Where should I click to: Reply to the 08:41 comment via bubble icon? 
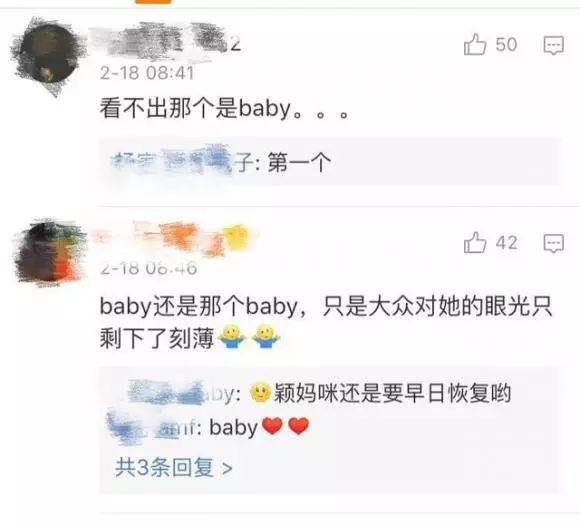554,45
